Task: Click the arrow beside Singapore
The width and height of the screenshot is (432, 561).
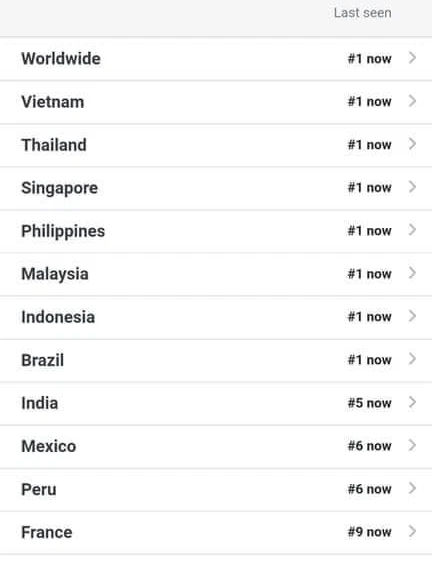Action: pyautogui.click(x=412, y=187)
